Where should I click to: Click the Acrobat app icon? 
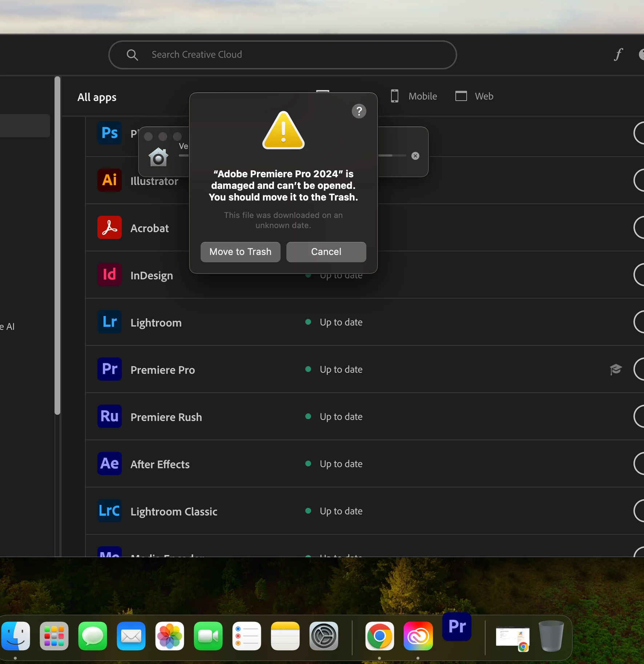point(109,227)
